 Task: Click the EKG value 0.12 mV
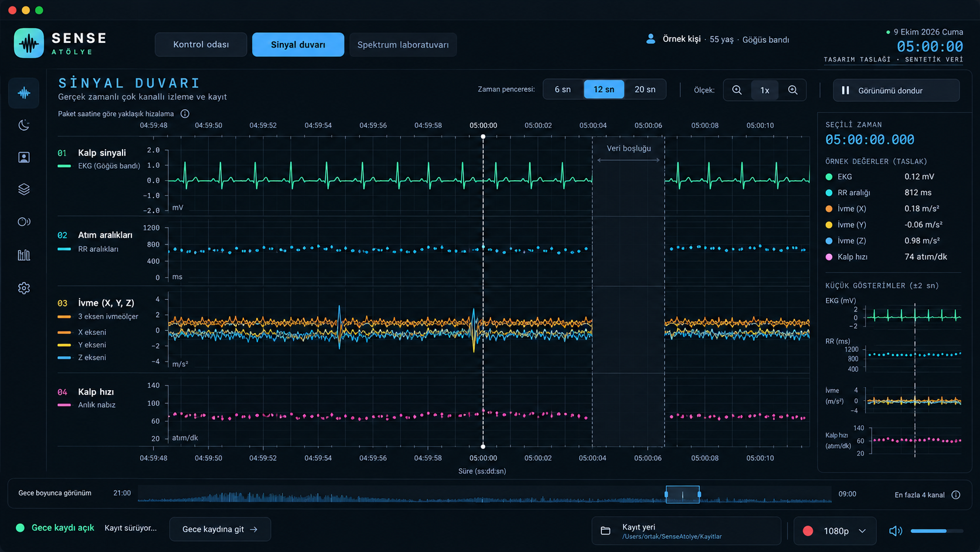click(x=919, y=177)
